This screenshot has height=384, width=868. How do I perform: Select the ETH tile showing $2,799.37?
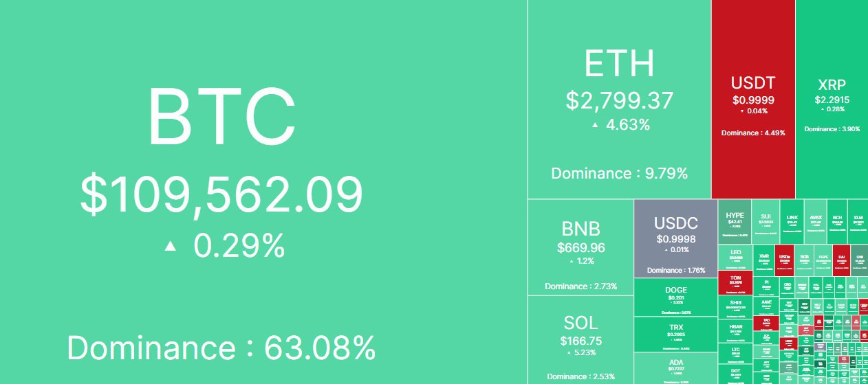(619, 100)
